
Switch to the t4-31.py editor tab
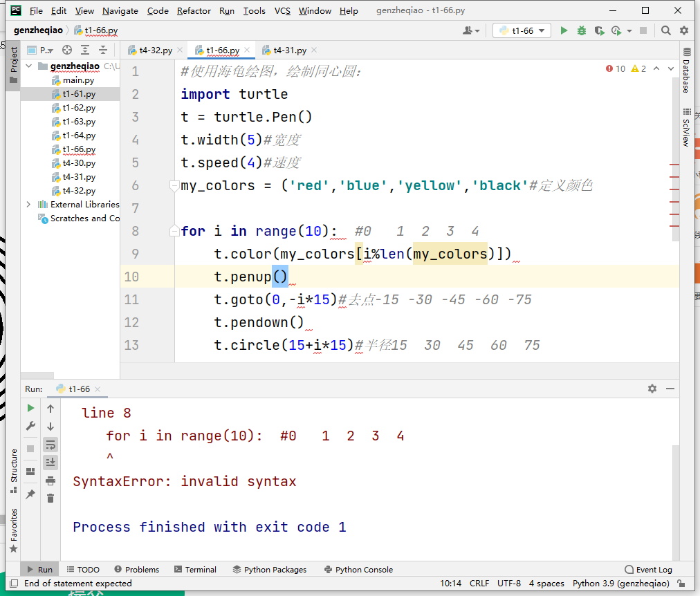(289, 50)
